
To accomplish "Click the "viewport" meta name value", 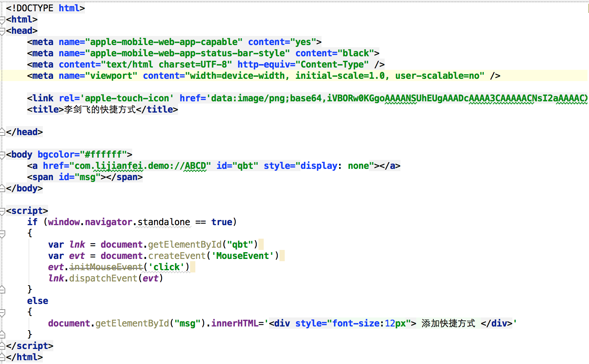I will coord(111,76).
